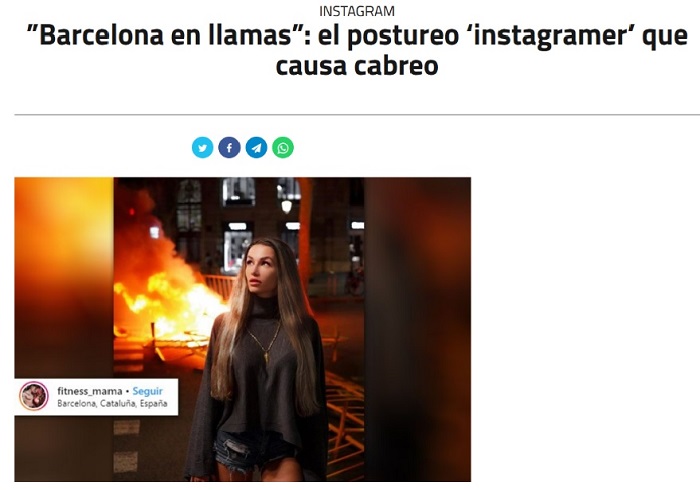The width and height of the screenshot is (700, 490).
Task: Open the INSTAGRAM section label
Action: coord(357,11)
